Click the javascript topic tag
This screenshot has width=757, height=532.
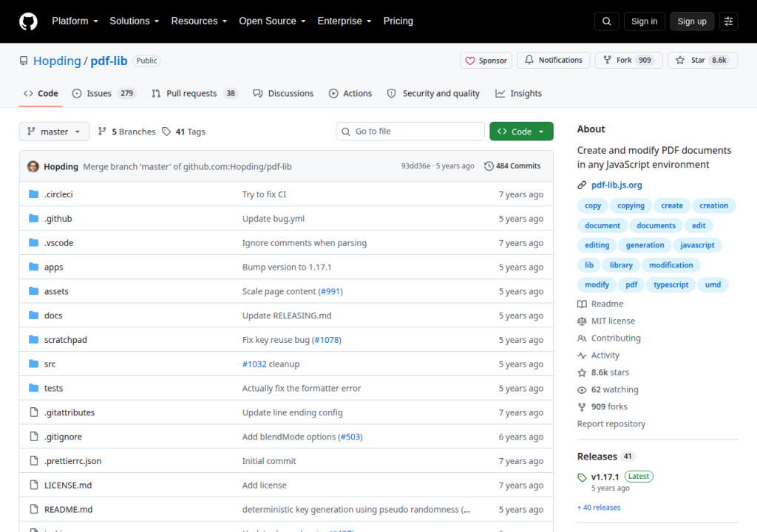tap(697, 245)
